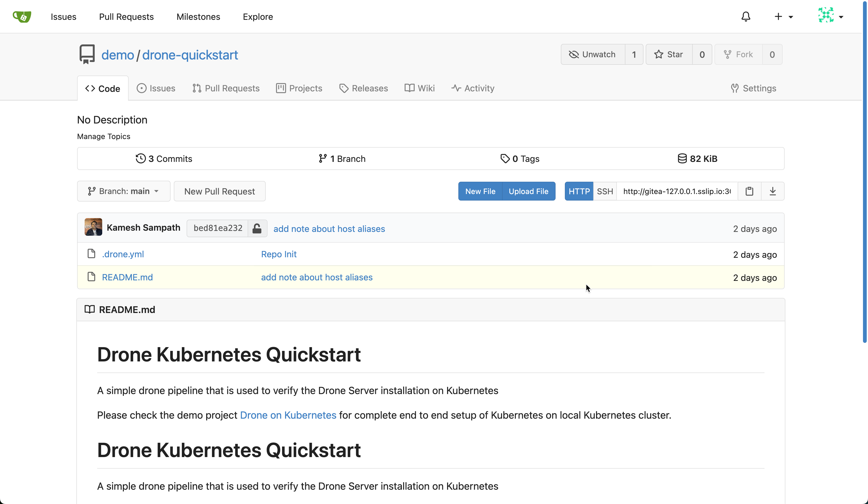Open the Wiki tab
Viewport: 868px width, 504px height.
tap(419, 88)
